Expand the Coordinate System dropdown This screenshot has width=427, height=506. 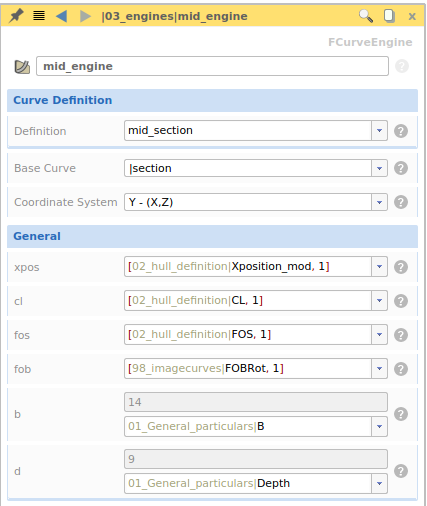coord(379,202)
